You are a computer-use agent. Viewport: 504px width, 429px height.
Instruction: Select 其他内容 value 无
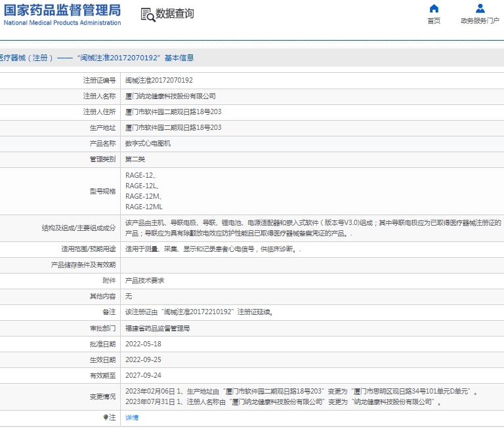click(129, 296)
